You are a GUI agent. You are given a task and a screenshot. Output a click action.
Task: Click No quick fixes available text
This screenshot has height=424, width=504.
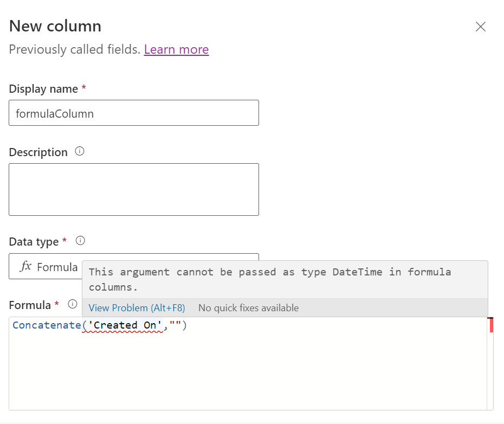(248, 307)
